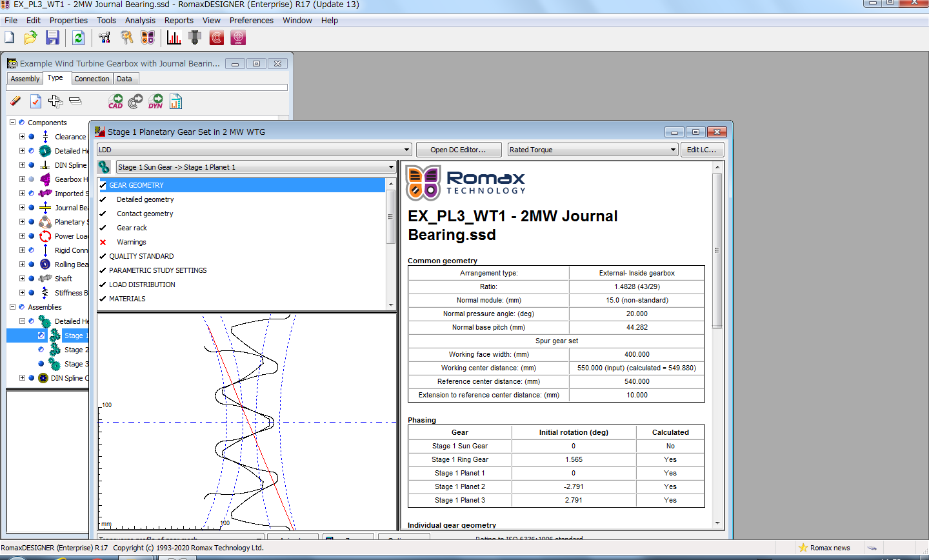Expand the Clearance tree node
This screenshot has width=929, height=560.
point(22,137)
